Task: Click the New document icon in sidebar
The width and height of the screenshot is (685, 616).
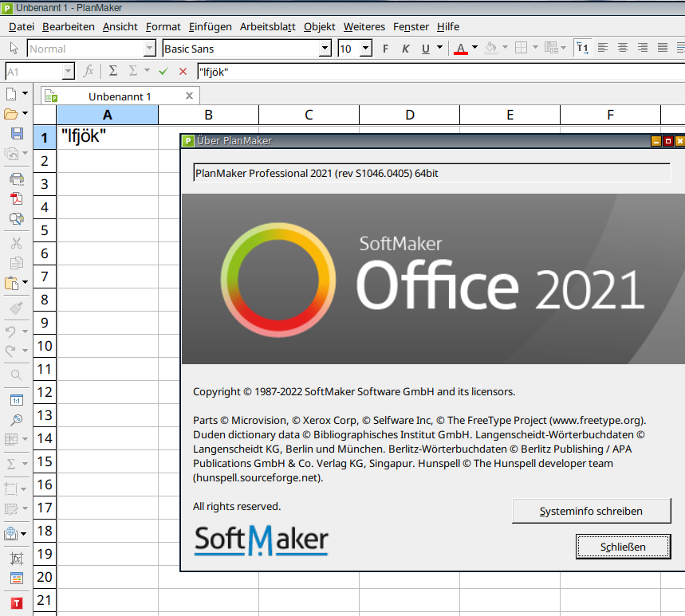Action: 12,93
